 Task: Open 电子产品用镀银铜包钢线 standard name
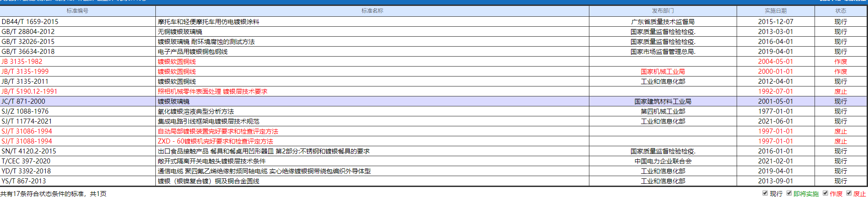click(x=193, y=52)
